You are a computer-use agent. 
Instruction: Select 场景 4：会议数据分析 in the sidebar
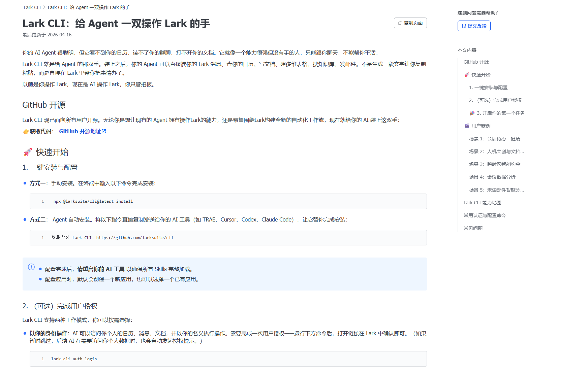[x=492, y=177]
